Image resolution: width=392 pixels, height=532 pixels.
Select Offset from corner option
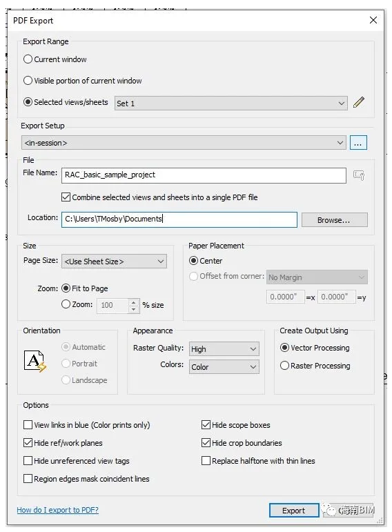click(x=193, y=276)
